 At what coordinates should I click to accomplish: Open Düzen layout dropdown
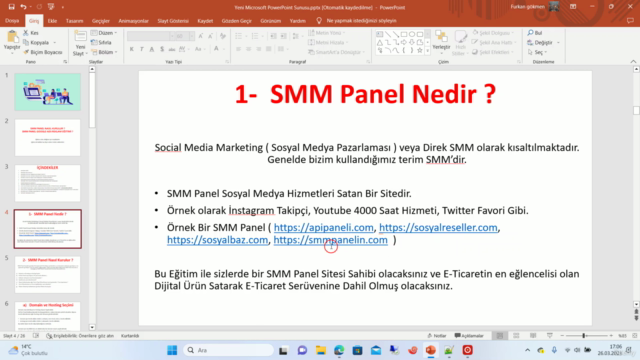coord(104,33)
